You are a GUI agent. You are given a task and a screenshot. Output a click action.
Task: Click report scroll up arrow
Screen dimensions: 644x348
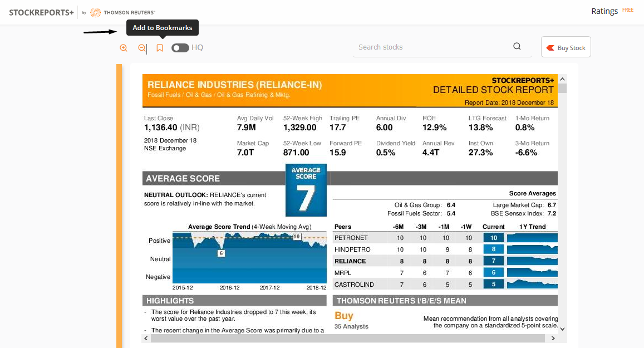tap(562, 79)
